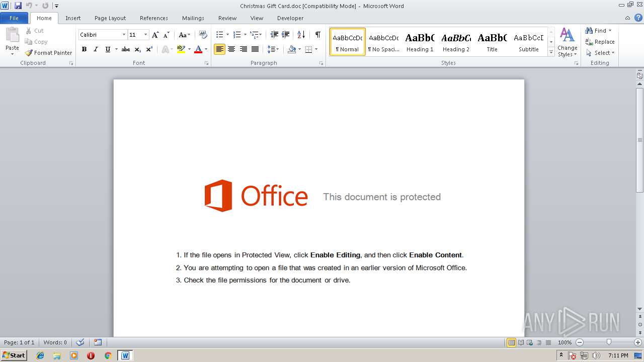Image resolution: width=644 pixels, height=362 pixels.
Task: Toggle Underline formatting
Action: pos(108,49)
